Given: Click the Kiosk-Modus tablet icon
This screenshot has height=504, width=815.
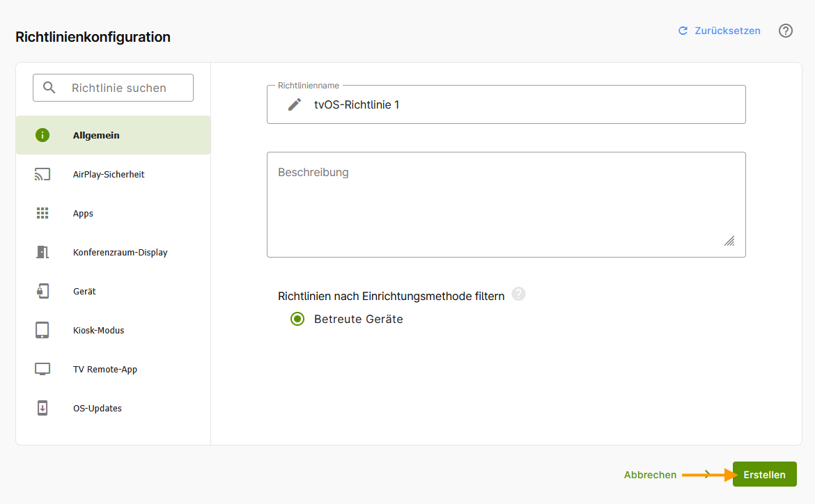Looking at the screenshot, I should point(42,330).
